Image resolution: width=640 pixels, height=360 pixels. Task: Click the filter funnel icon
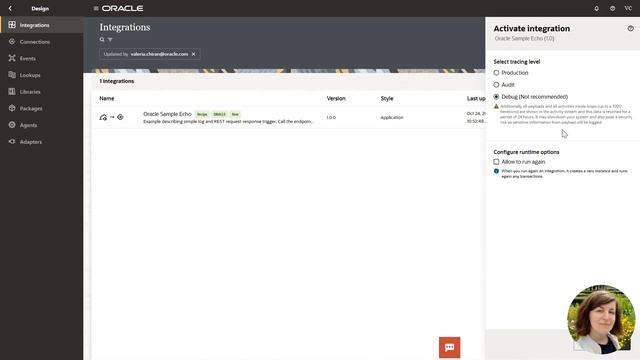[110, 40]
